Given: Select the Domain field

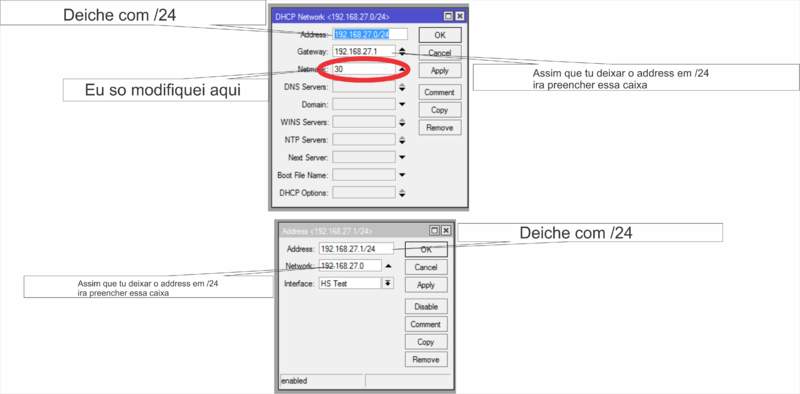Looking at the screenshot, I should (x=364, y=105).
